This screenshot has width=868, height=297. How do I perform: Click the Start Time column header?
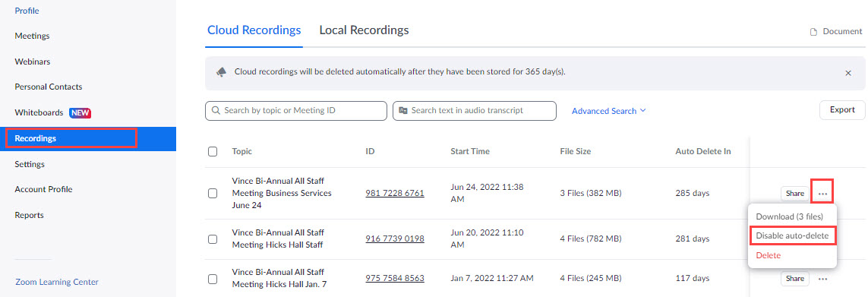[470, 151]
